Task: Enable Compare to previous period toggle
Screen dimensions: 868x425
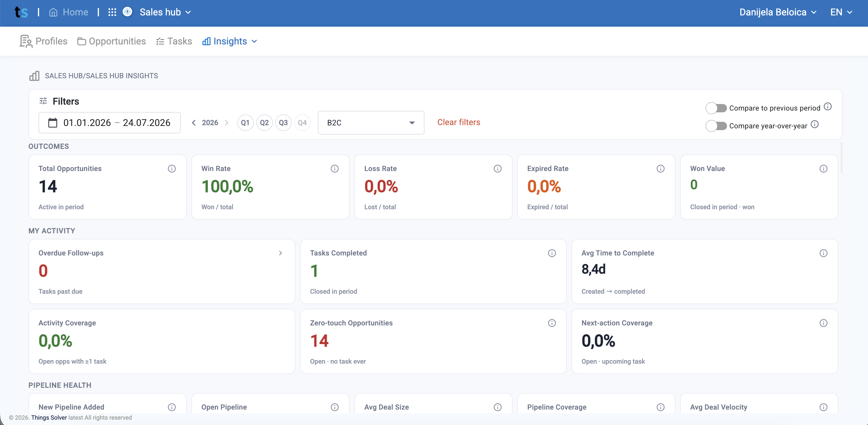Action: pos(716,108)
